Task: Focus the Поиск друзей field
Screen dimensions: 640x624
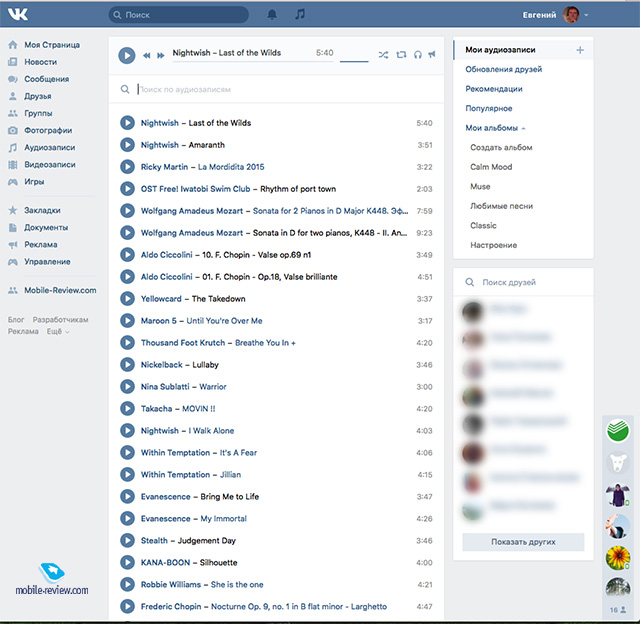Action: tap(523, 282)
